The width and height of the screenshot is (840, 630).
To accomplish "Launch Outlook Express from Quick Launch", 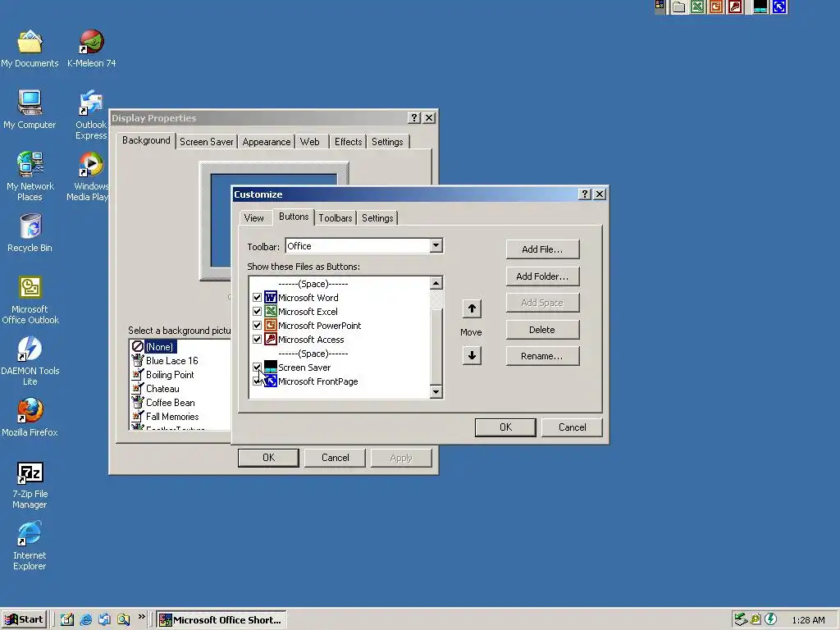I will click(x=104, y=620).
